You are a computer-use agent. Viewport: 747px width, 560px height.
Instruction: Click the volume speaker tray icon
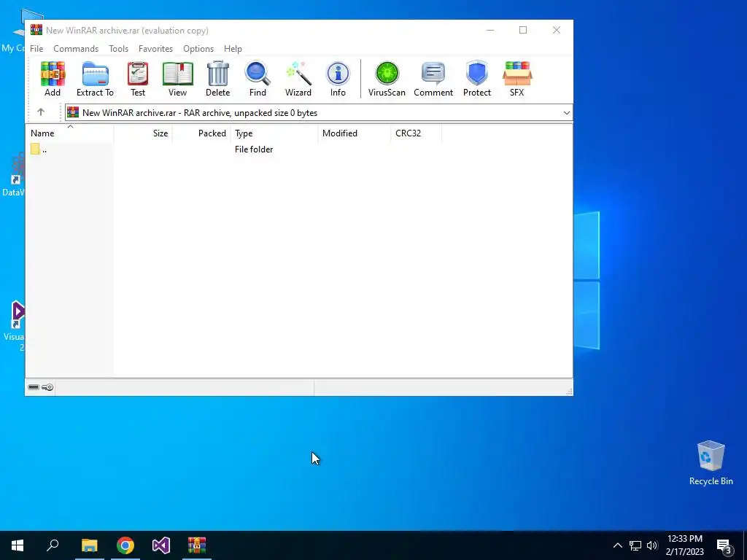point(652,545)
